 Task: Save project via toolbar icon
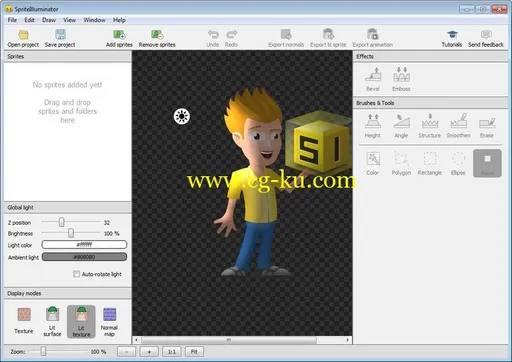click(60, 38)
